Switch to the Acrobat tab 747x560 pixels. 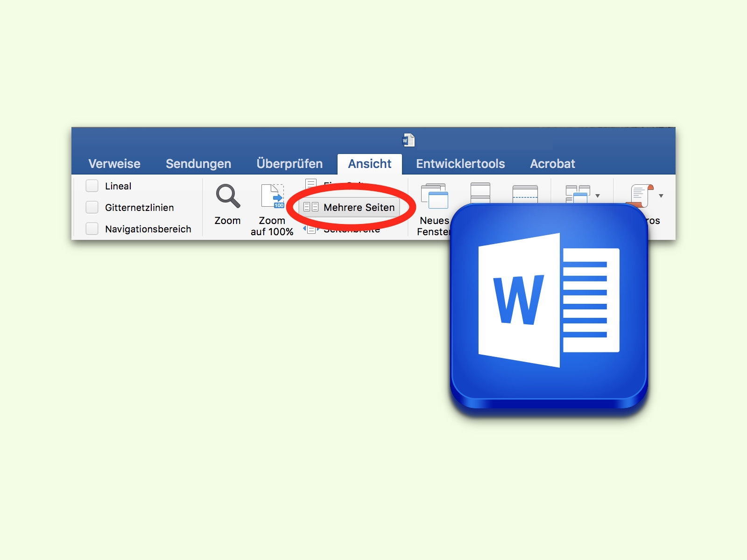click(x=552, y=164)
